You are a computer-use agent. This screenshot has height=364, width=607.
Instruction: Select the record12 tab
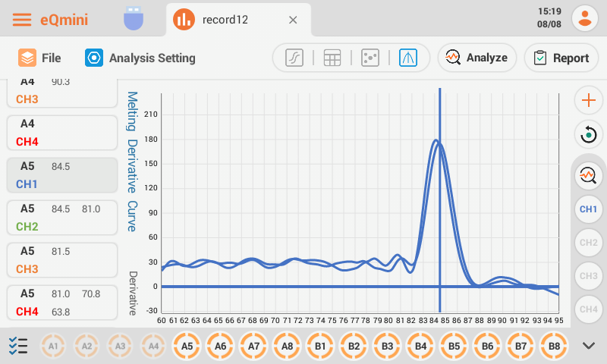[224, 20]
